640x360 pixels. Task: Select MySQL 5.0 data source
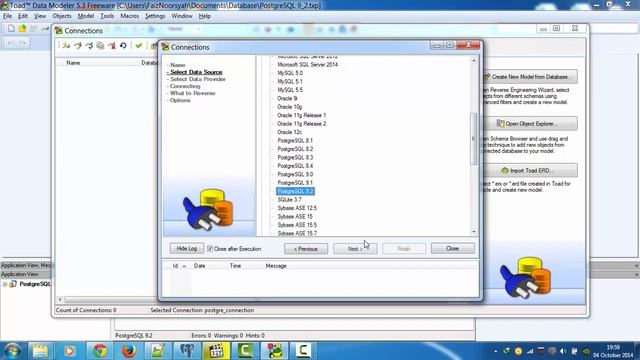(290, 73)
